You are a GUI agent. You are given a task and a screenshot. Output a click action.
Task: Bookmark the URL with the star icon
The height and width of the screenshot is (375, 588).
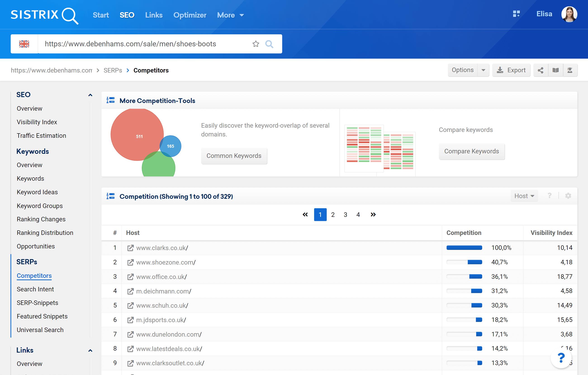point(256,44)
